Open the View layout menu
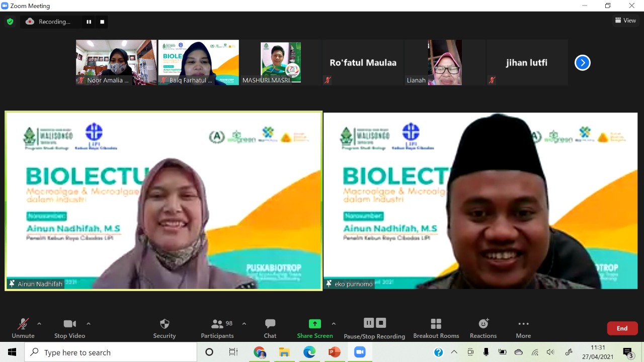This screenshot has width=644, height=362. pos(625,21)
